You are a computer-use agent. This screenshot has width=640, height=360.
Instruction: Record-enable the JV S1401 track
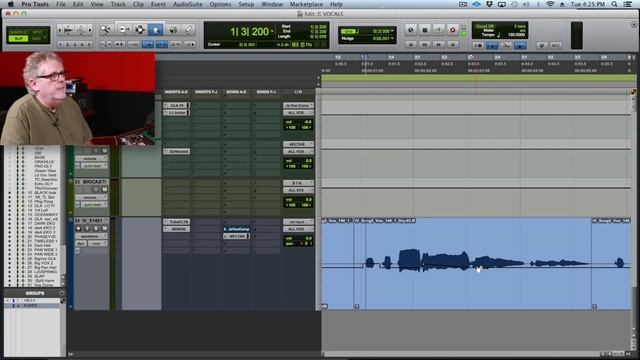click(79, 229)
